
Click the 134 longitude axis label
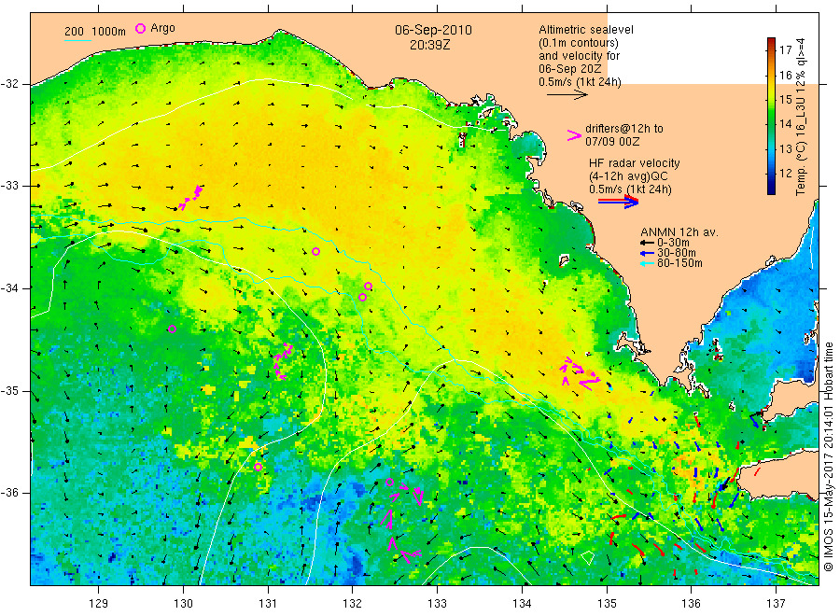tap(522, 604)
